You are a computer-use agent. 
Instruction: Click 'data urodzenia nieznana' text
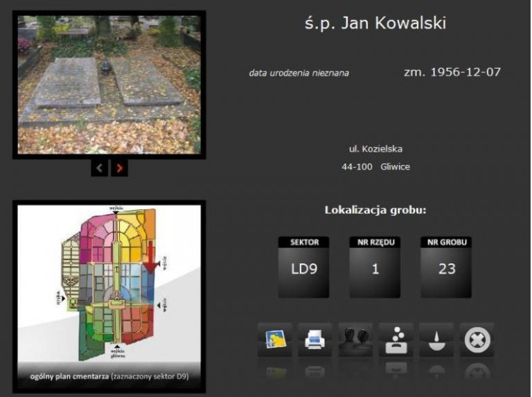pos(299,73)
